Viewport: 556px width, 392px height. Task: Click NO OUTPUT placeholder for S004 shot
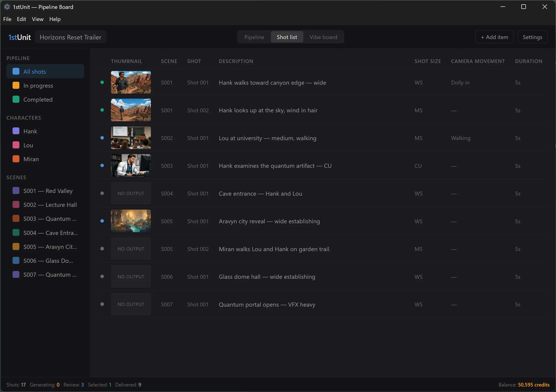[x=131, y=193]
